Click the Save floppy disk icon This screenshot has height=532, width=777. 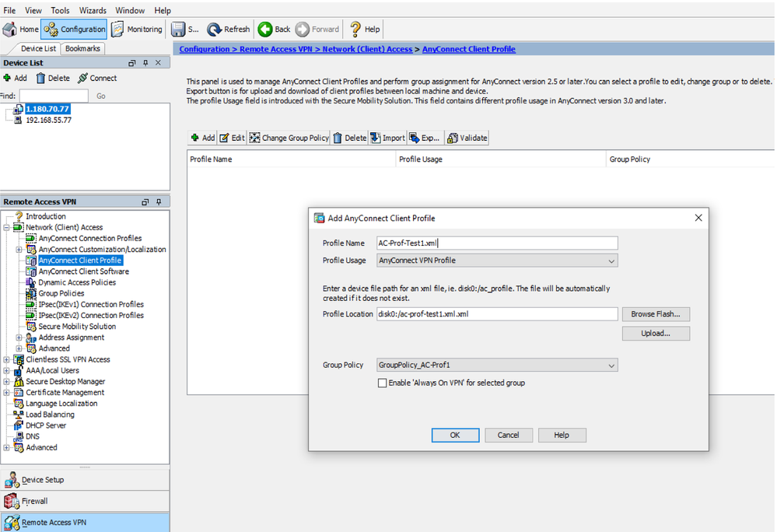[178, 30]
